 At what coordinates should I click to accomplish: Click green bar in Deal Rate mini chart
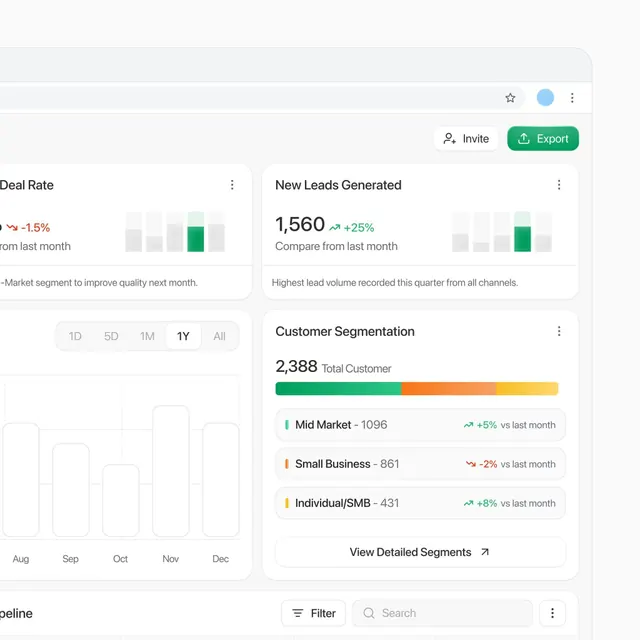(x=196, y=239)
